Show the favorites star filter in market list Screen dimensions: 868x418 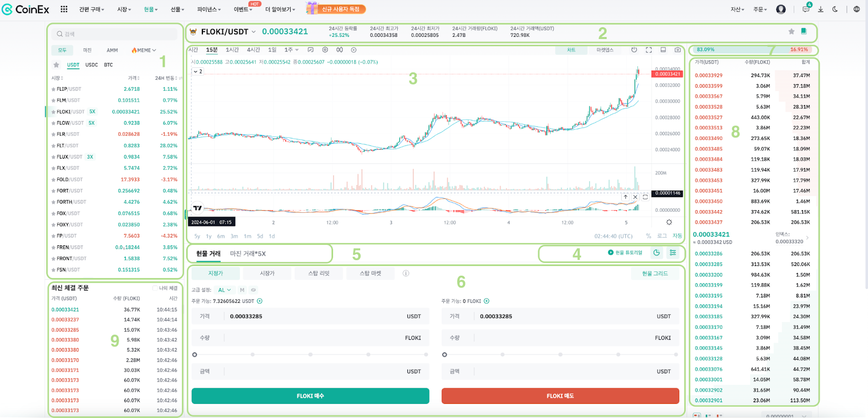(56, 65)
